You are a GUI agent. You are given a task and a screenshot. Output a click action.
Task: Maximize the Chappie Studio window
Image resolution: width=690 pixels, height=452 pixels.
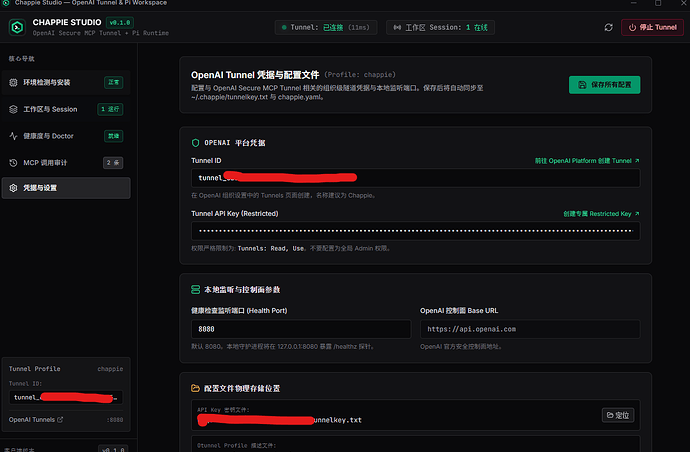(x=658, y=3)
